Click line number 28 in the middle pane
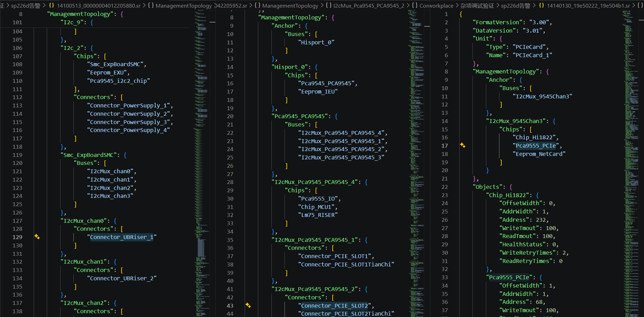The height and width of the screenshot is (317, 644). tap(230, 182)
